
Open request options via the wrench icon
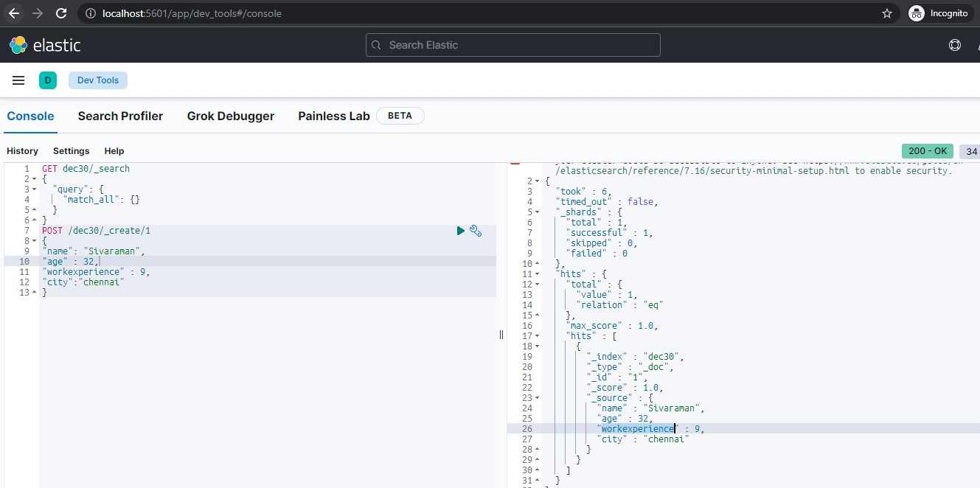[x=476, y=230]
